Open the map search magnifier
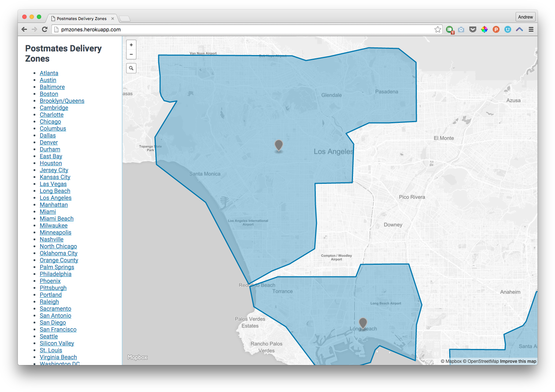Screen dimensions: 555x392 click(131, 68)
